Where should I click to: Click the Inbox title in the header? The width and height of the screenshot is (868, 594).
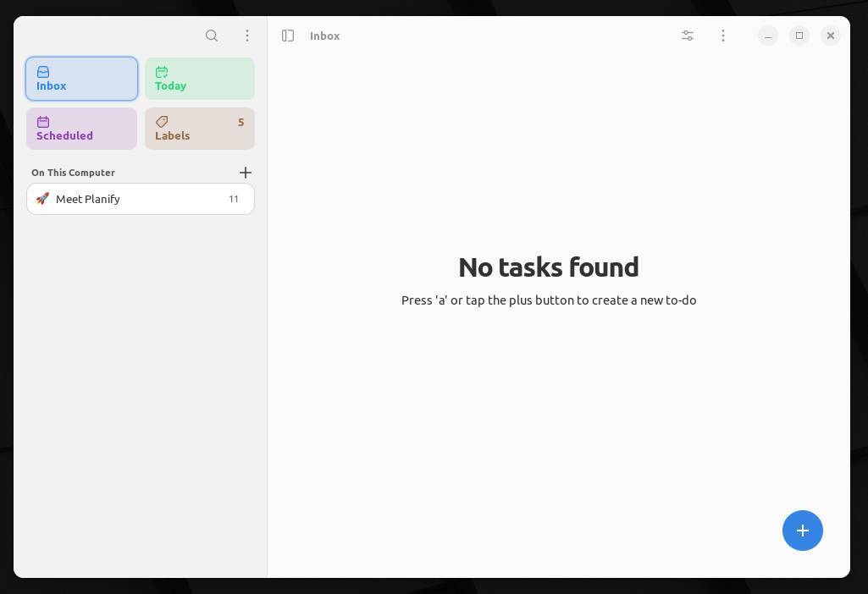(x=325, y=36)
